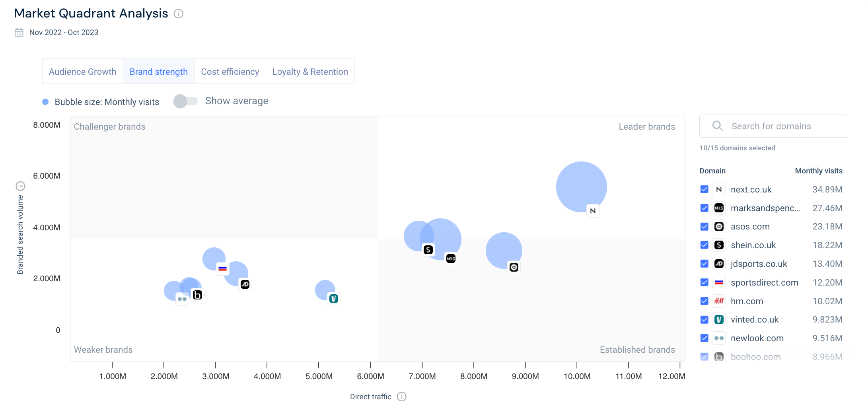The height and width of the screenshot is (416, 868).
Task: Open the Cost efficiency tab
Action: 230,72
